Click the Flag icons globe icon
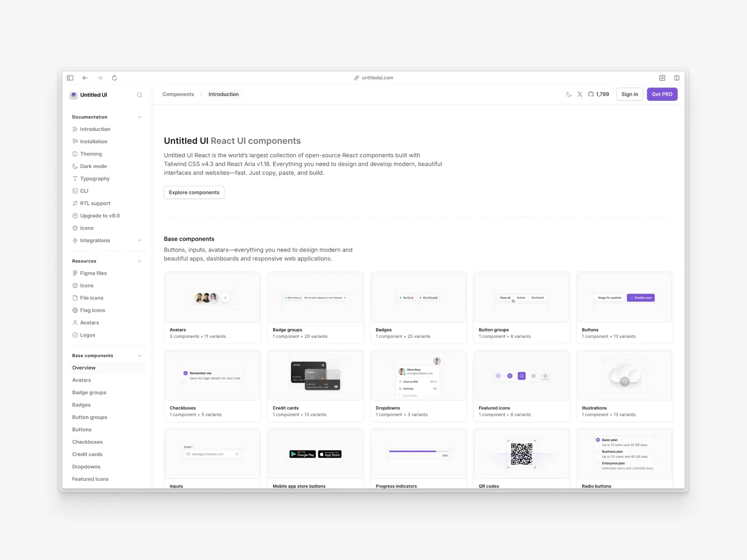 (x=75, y=310)
